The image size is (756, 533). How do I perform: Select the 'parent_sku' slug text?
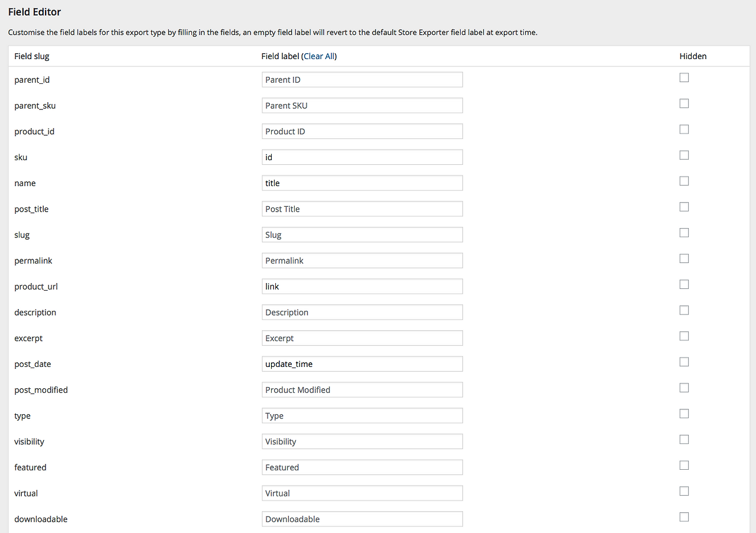tap(35, 106)
